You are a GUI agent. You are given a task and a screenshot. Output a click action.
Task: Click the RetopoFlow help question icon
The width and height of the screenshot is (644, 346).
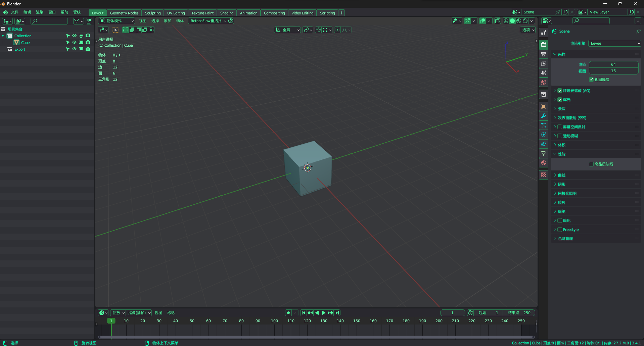coord(231,21)
